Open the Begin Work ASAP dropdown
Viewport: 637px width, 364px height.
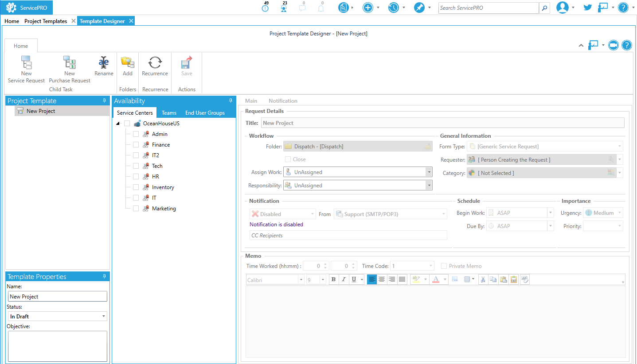pos(551,213)
